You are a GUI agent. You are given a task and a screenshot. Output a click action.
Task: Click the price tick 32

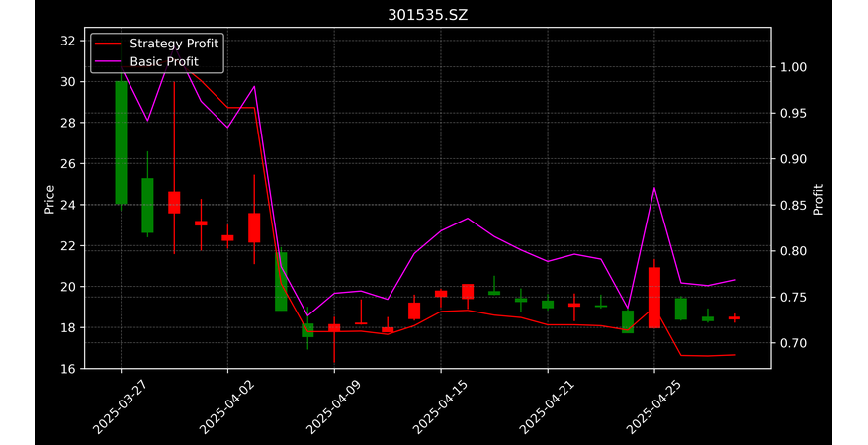pyautogui.click(x=69, y=41)
